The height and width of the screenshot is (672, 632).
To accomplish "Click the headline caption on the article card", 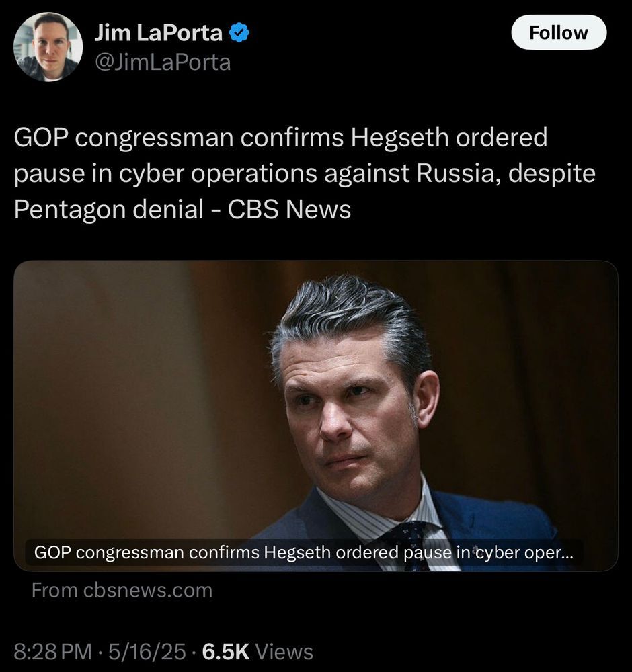I will tap(304, 552).
